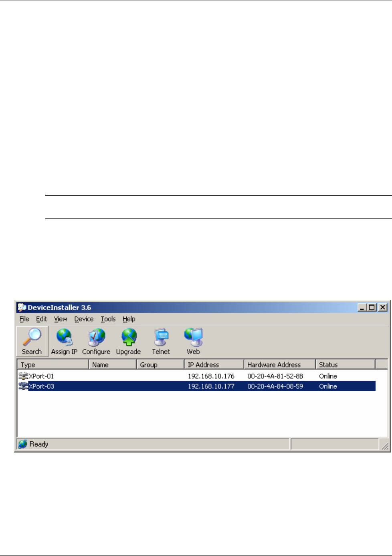Click hardware address 00-20-4A-81-52-8B
Screen dimensions: 392x556
tap(275, 376)
